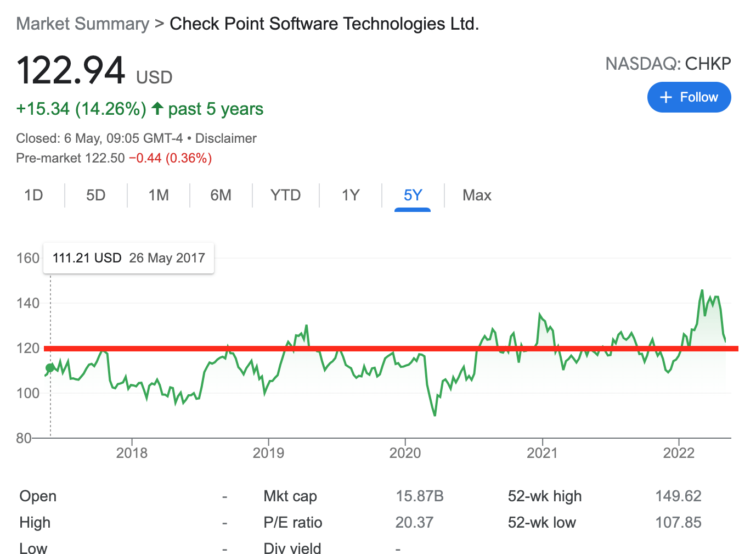Click the 2020 label on chart axis
Image resolution: width=756 pixels, height=554 pixels.
pyautogui.click(x=405, y=453)
